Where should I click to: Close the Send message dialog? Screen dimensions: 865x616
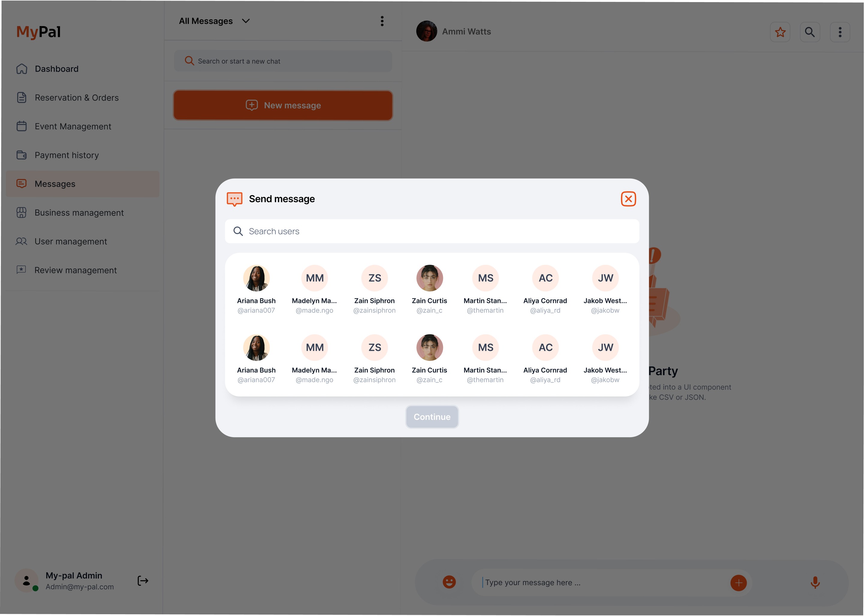tap(628, 199)
